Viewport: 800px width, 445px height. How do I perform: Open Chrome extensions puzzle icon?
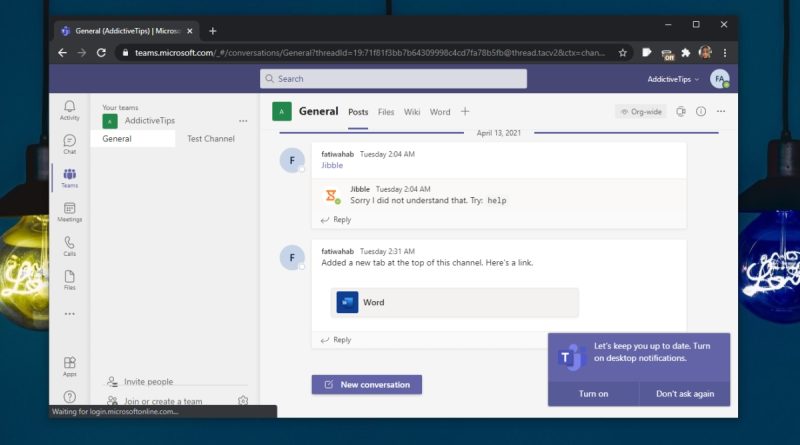(x=686, y=53)
